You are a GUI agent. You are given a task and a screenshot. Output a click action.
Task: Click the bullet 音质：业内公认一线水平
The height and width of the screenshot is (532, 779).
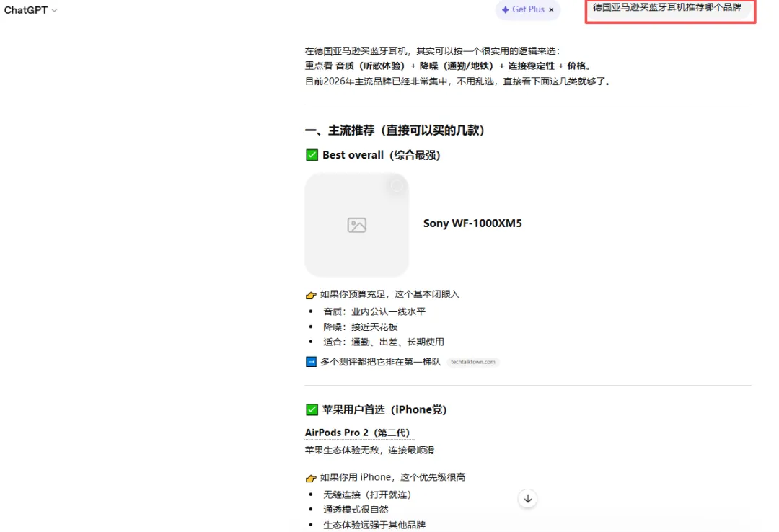pyautogui.click(x=374, y=311)
